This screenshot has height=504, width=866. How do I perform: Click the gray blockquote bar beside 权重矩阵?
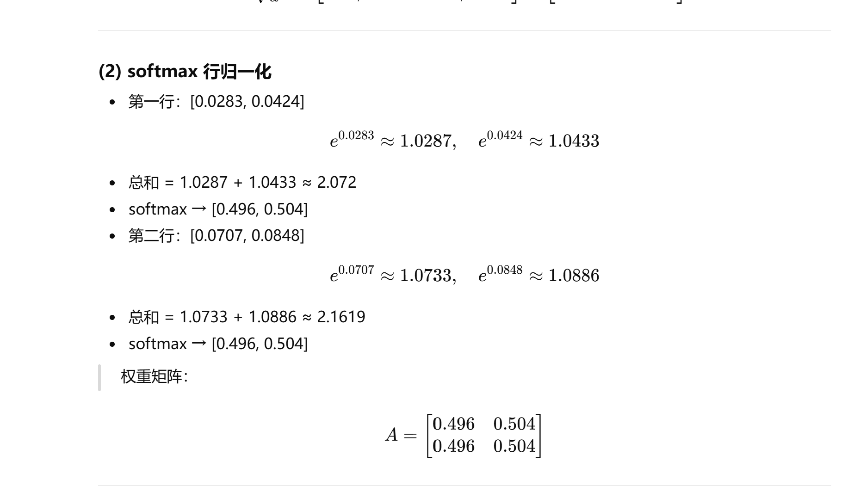click(x=99, y=378)
